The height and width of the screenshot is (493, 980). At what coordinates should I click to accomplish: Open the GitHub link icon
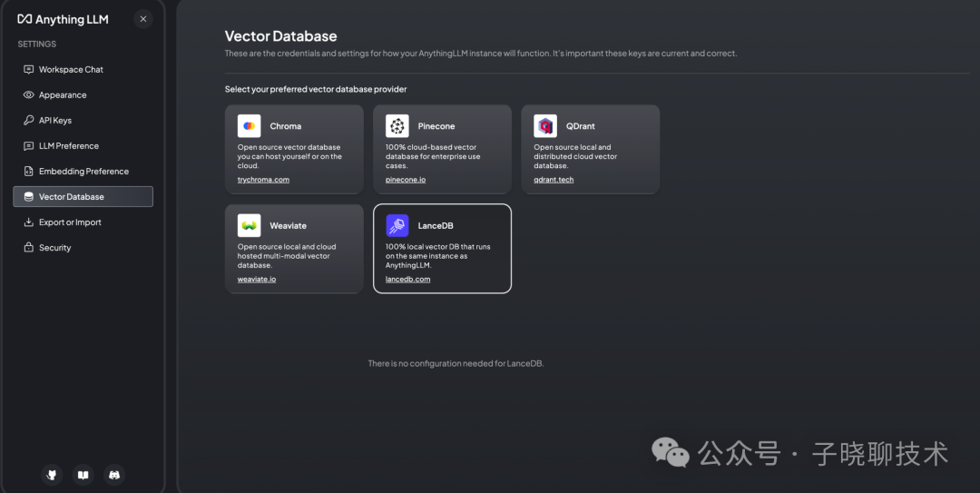(x=52, y=475)
